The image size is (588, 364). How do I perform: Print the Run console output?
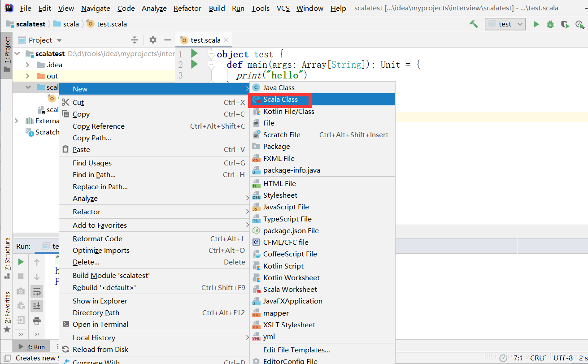[37, 321]
